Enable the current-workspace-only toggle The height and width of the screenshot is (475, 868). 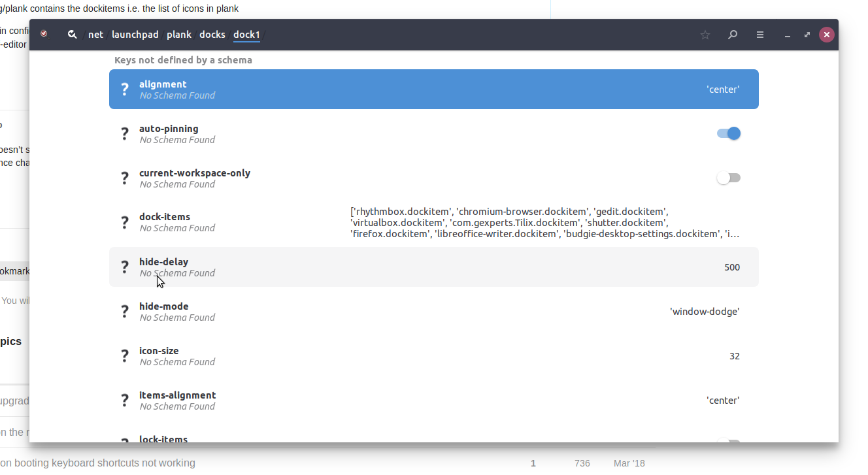point(728,177)
